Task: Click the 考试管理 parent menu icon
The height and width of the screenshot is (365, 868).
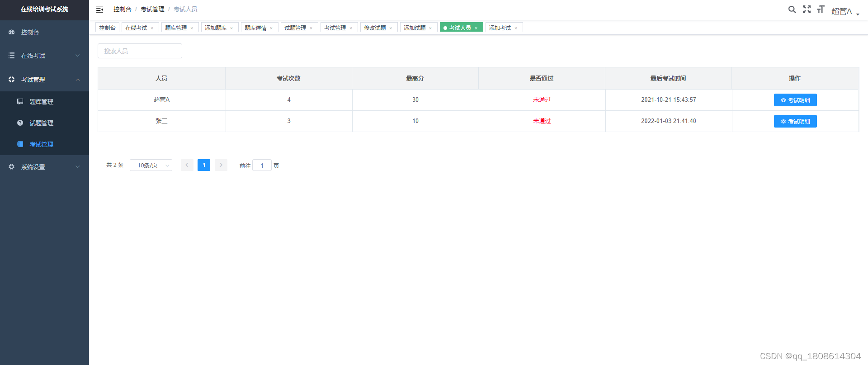Action: click(12, 80)
